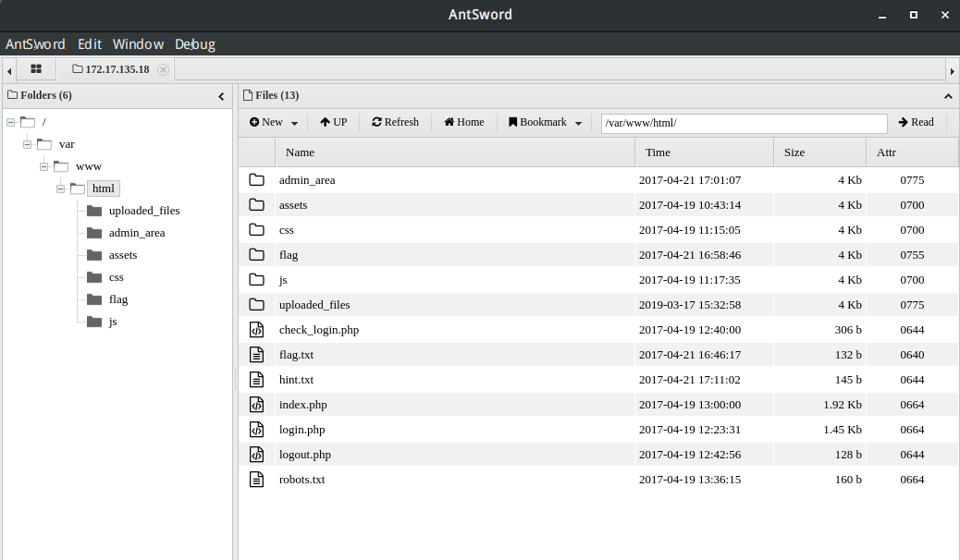Select the check_login.php file name
The height and width of the screenshot is (560, 960).
point(319,330)
